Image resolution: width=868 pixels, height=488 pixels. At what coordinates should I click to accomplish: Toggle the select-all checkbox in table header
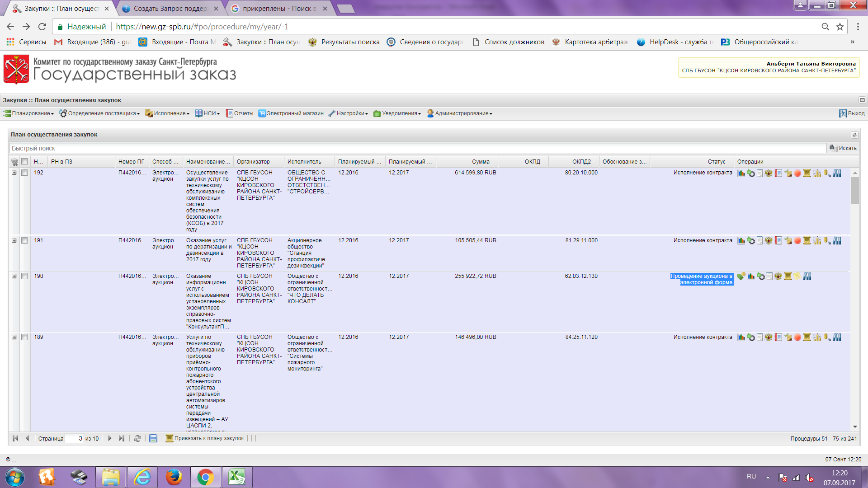pos(25,162)
